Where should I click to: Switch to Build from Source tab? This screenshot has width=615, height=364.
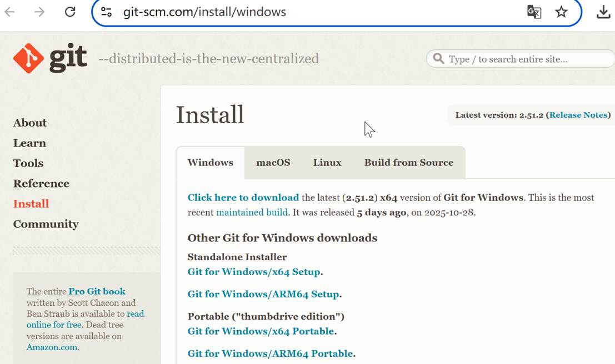click(409, 163)
